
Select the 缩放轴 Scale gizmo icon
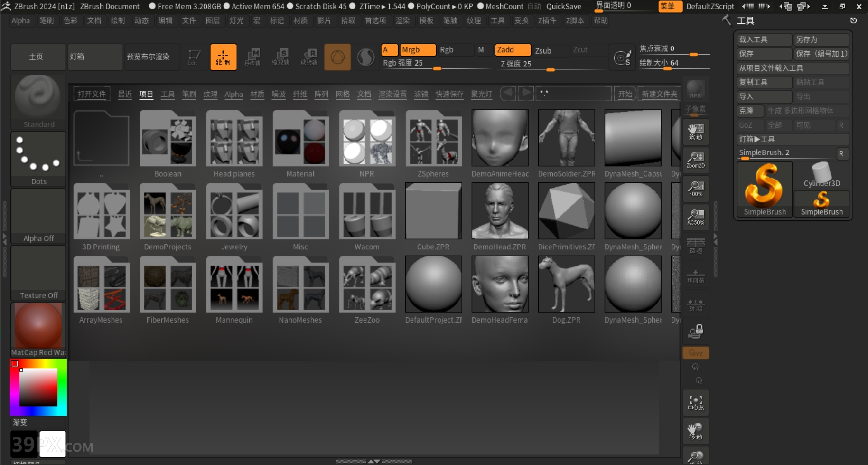(280, 57)
